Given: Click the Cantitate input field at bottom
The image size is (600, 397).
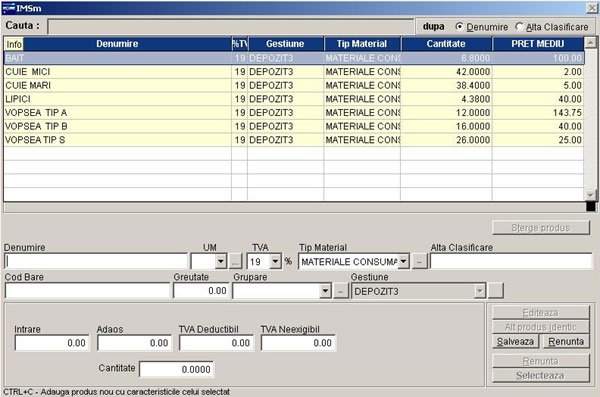Looking at the screenshot, I should pyautogui.click(x=176, y=369).
